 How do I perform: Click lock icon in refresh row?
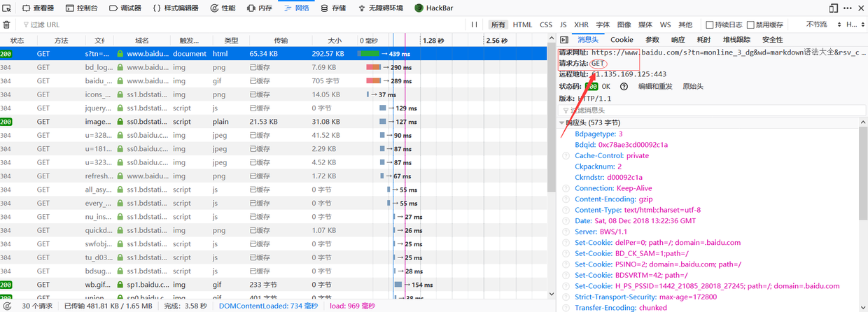[x=120, y=176]
